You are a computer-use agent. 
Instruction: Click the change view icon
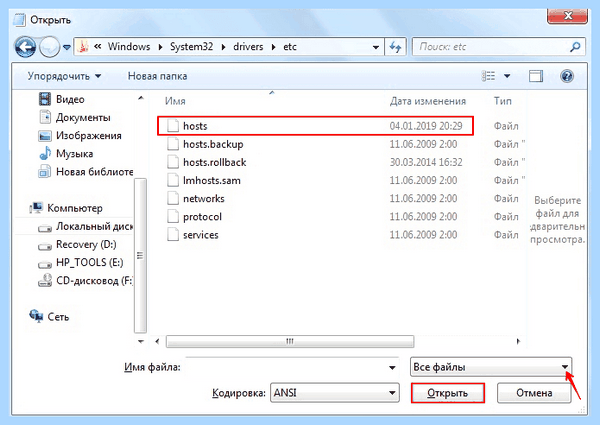(488, 76)
